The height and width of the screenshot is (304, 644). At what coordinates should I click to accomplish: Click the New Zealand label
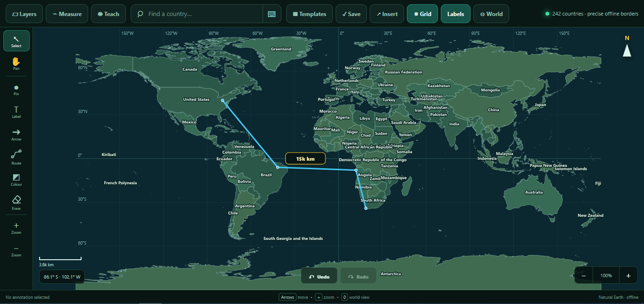coord(590,215)
